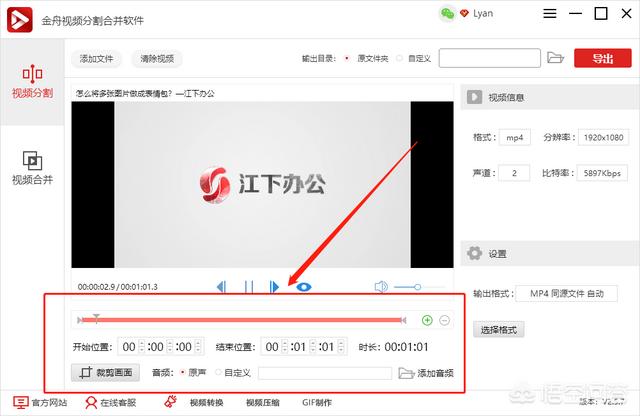
Task: Open the output directory folder browse icon
Action: (556, 58)
